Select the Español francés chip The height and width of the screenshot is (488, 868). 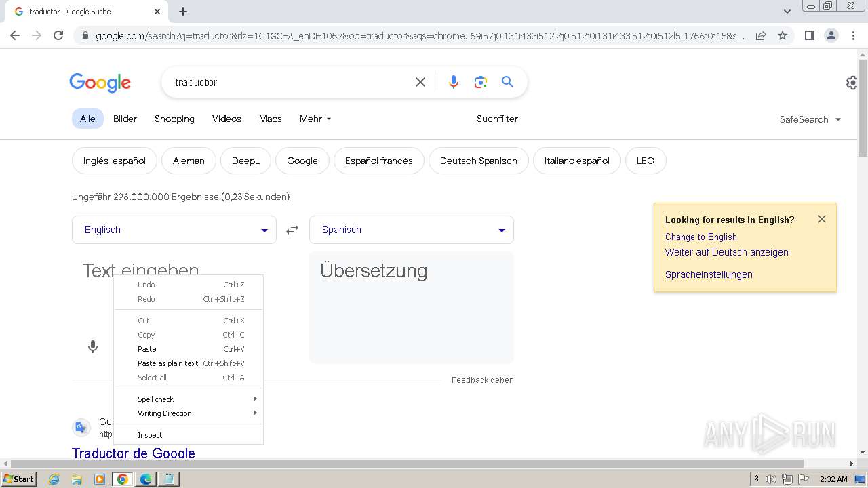[x=379, y=161]
